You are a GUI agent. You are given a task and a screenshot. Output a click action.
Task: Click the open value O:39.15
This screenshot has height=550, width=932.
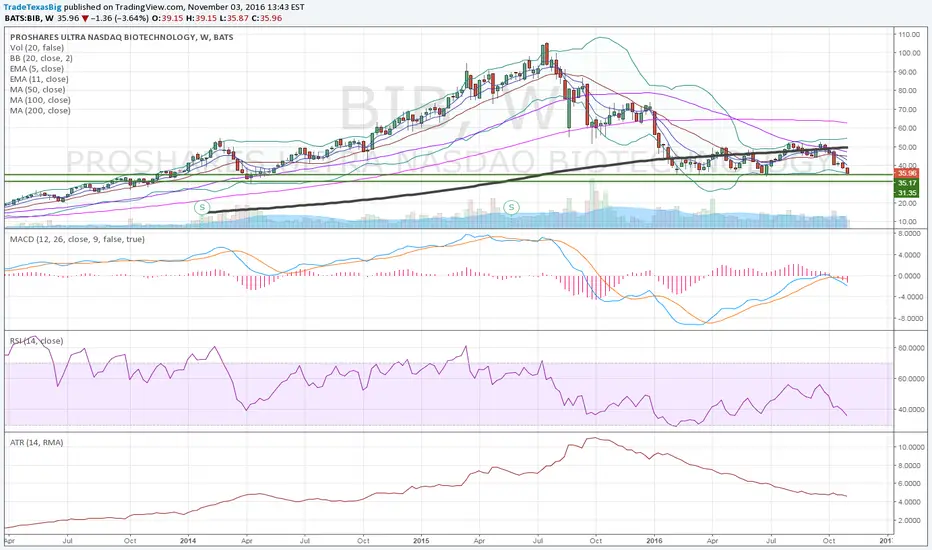pyautogui.click(x=167, y=18)
